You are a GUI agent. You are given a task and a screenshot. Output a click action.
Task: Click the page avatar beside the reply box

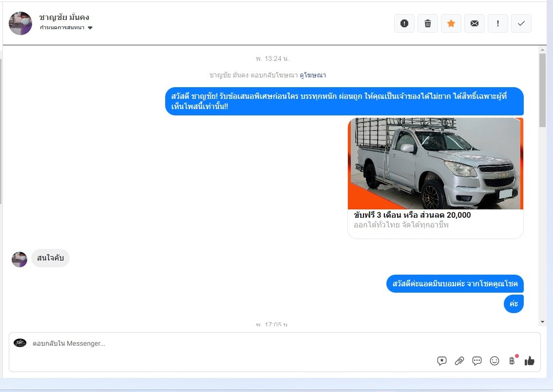(20, 343)
